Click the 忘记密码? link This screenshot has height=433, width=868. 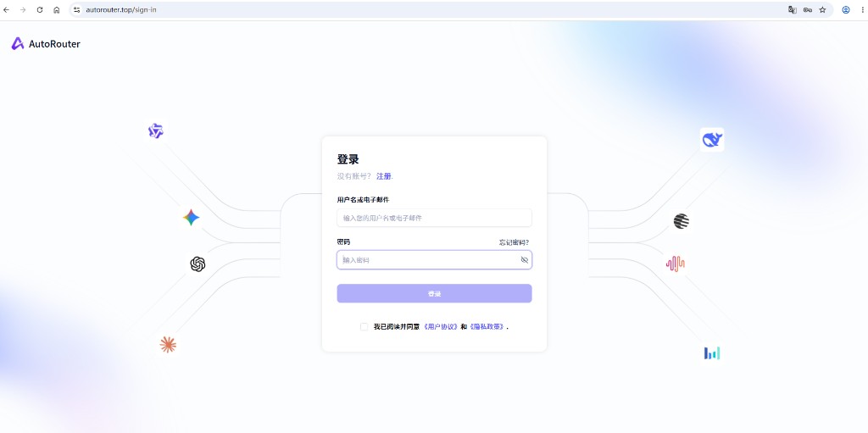(x=514, y=242)
